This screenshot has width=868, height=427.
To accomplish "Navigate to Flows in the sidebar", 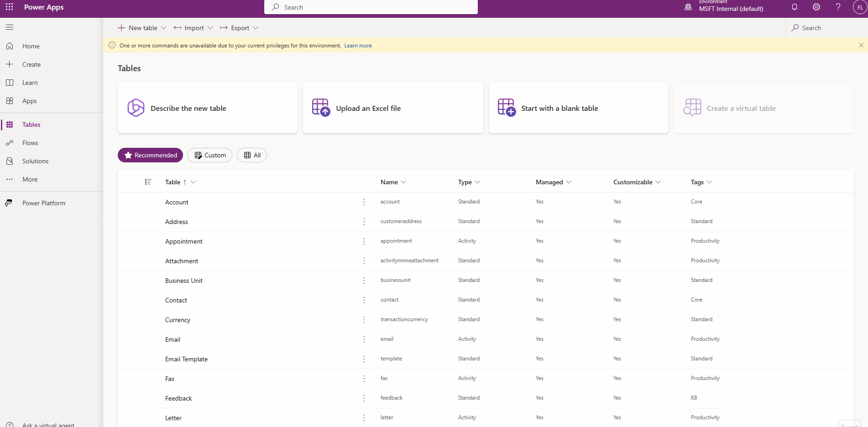I will (30, 142).
